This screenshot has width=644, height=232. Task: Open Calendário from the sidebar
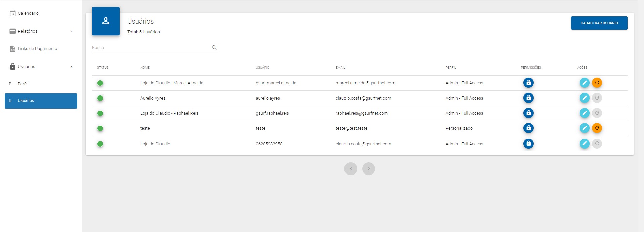click(x=28, y=13)
